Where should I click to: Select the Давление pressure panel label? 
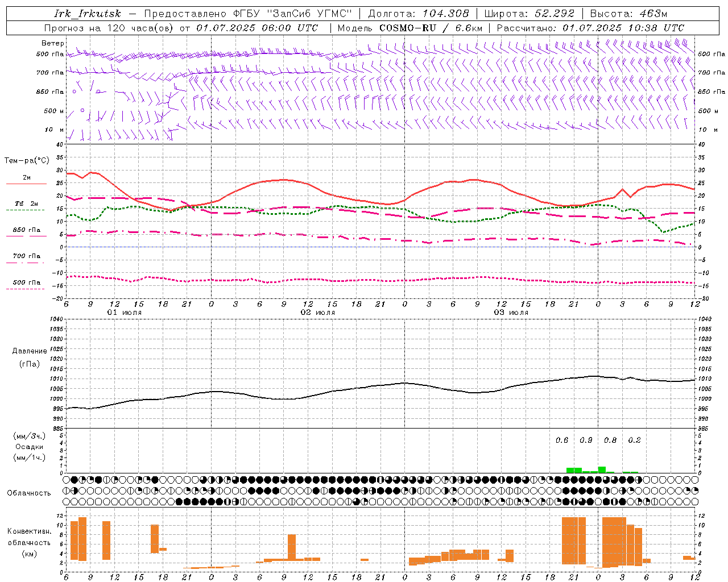pyautogui.click(x=30, y=351)
